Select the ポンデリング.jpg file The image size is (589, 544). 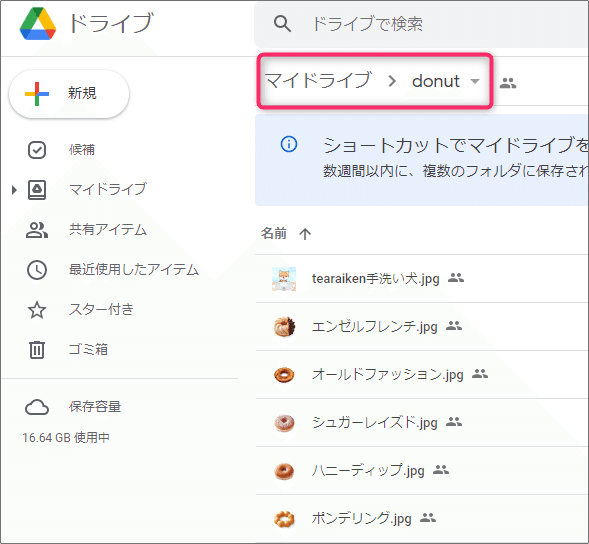coord(422,519)
